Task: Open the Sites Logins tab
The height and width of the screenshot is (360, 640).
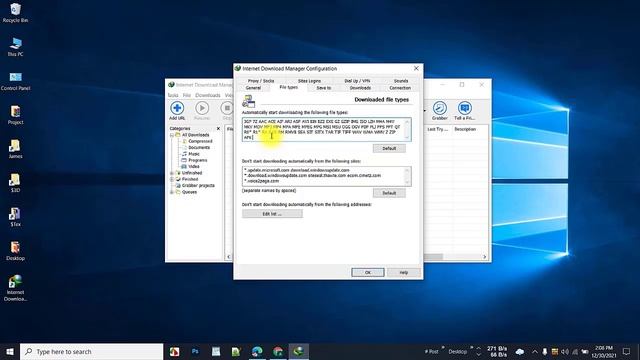Action: click(309, 81)
